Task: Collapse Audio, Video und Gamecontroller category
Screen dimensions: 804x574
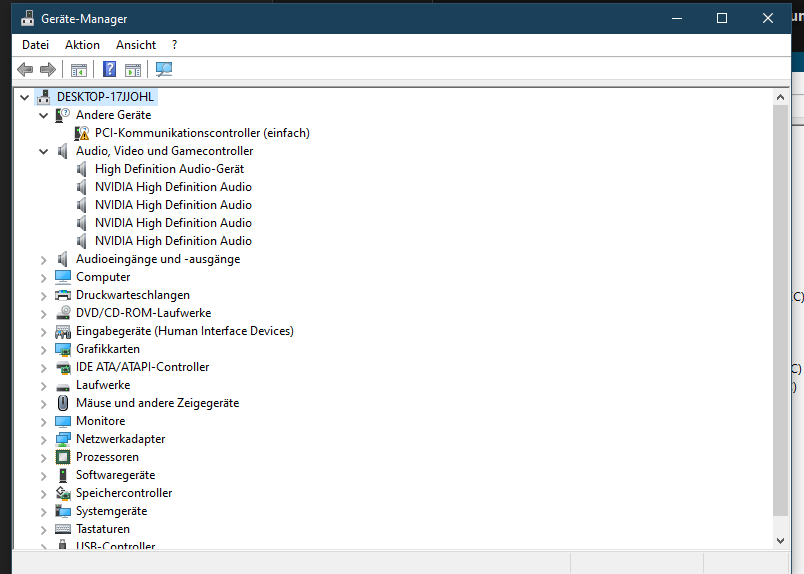Action: coord(44,151)
